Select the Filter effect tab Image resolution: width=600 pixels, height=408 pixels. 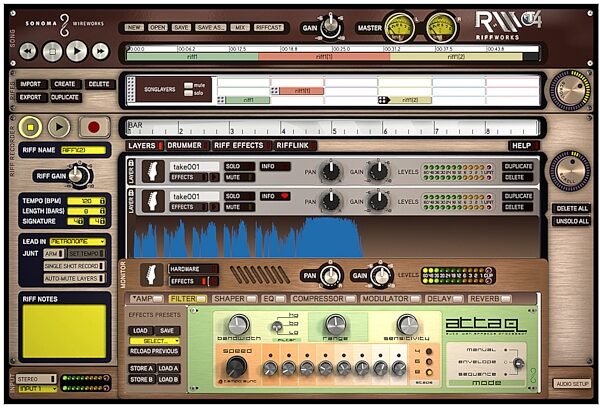pyautogui.click(x=188, y=299)
